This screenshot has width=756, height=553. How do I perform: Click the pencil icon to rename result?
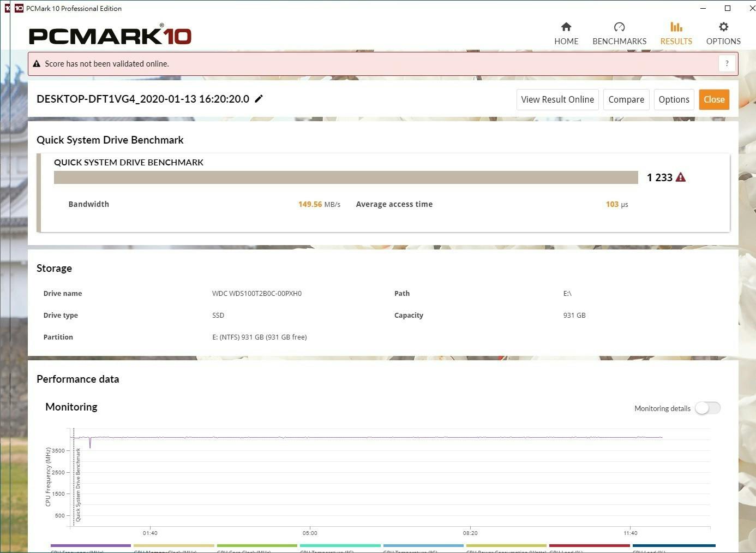click(259, 99)
